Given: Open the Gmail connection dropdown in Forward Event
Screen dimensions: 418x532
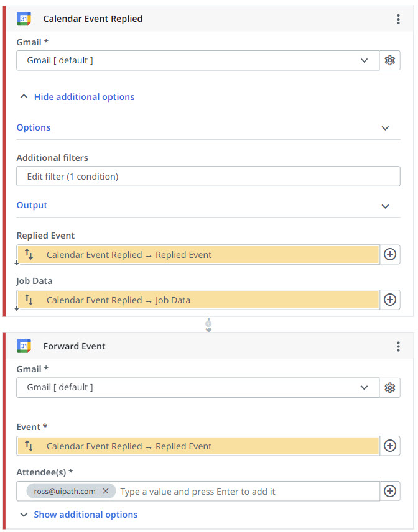Looking at the screenshot, I should point(198,387).
